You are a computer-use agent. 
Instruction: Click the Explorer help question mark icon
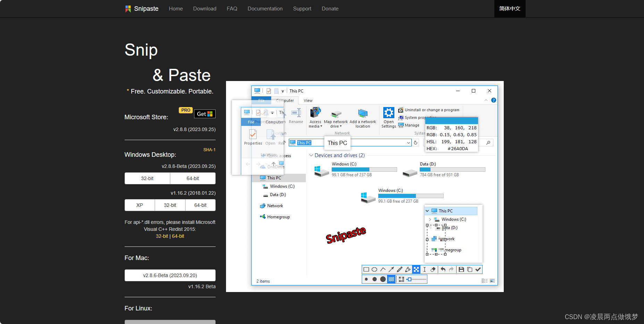pos(494,100)
